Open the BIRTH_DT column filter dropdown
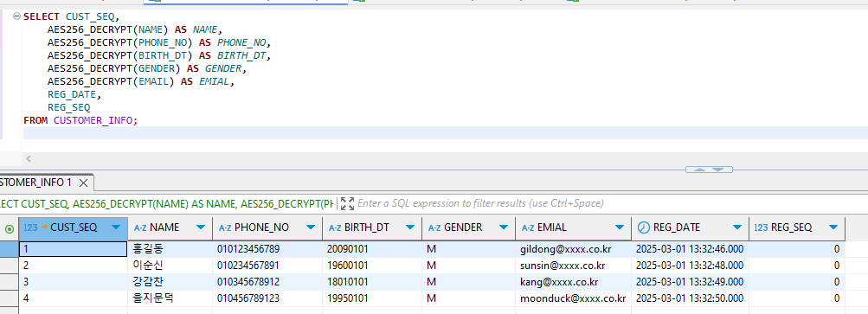This screenshot has height=314, width=868. click(x=410, y=227)
